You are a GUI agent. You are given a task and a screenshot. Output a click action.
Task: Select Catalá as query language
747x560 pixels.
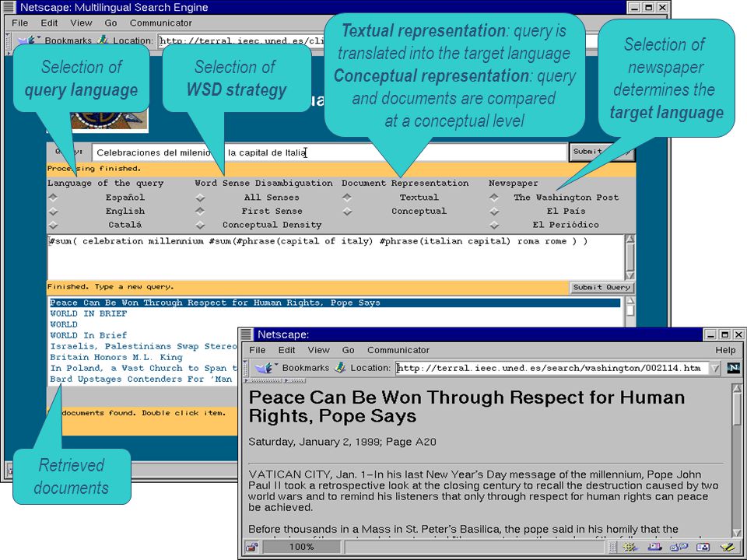[54, 225]
